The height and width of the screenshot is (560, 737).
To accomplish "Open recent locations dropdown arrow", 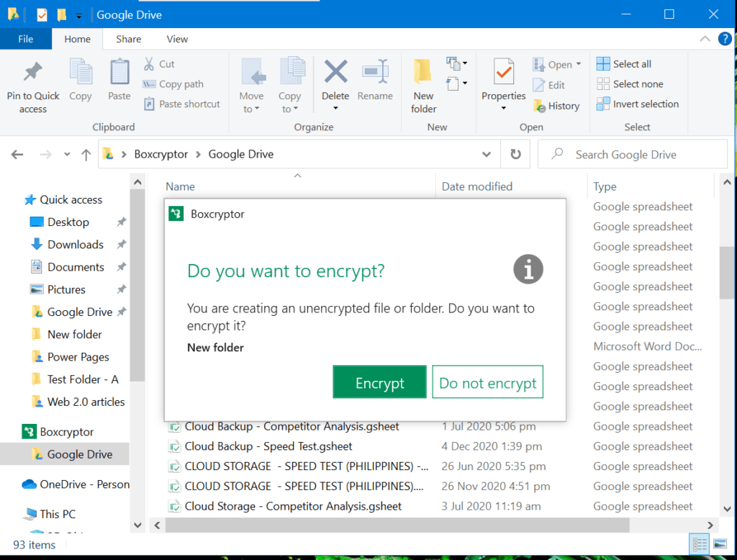I will 67,154.
